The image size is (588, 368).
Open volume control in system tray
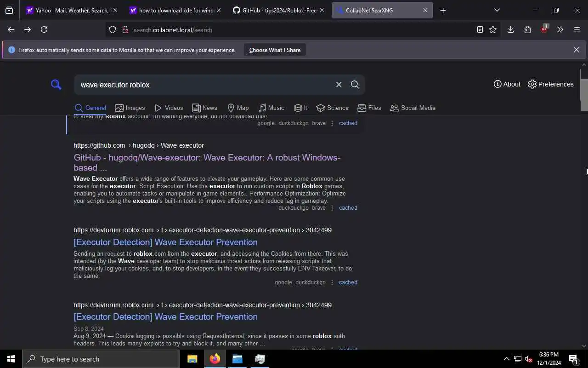tap(529, 359)
